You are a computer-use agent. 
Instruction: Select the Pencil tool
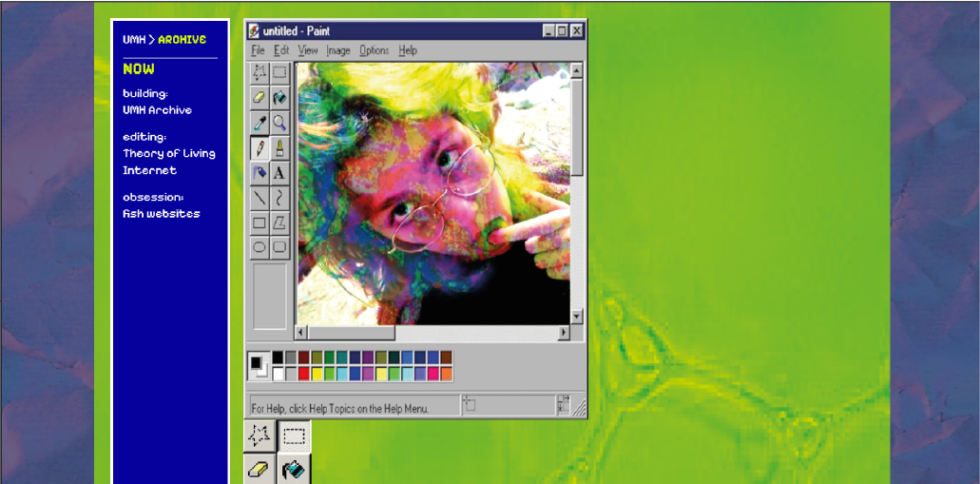click(260, 147)
